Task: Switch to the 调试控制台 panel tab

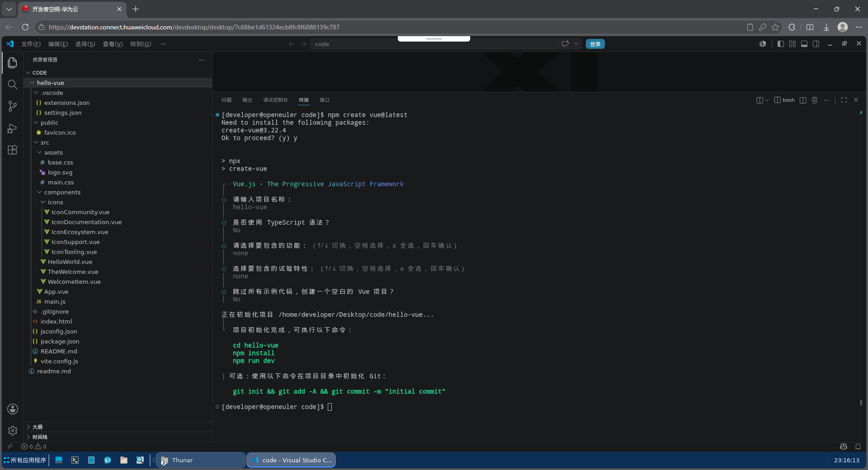Action: [x=275, y=100]
